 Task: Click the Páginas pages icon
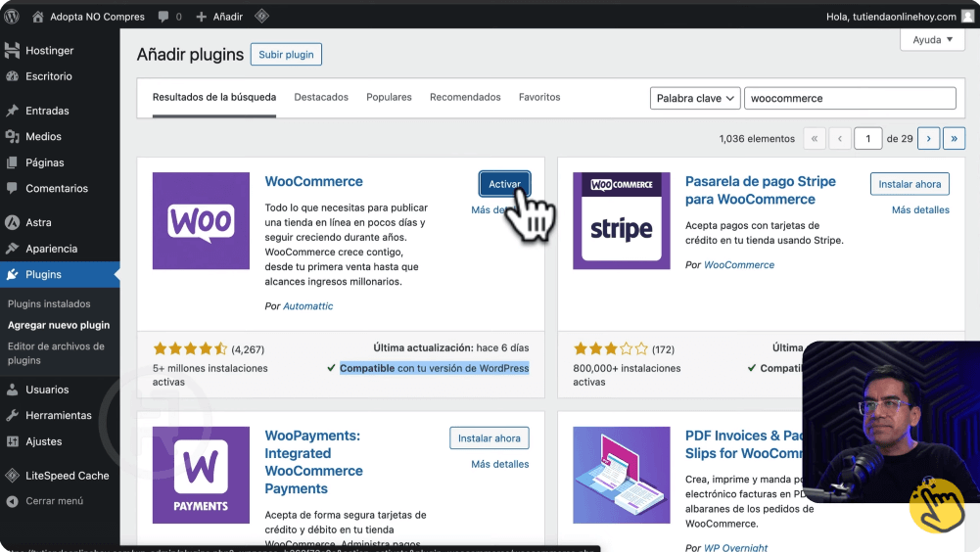pos(12,162)
